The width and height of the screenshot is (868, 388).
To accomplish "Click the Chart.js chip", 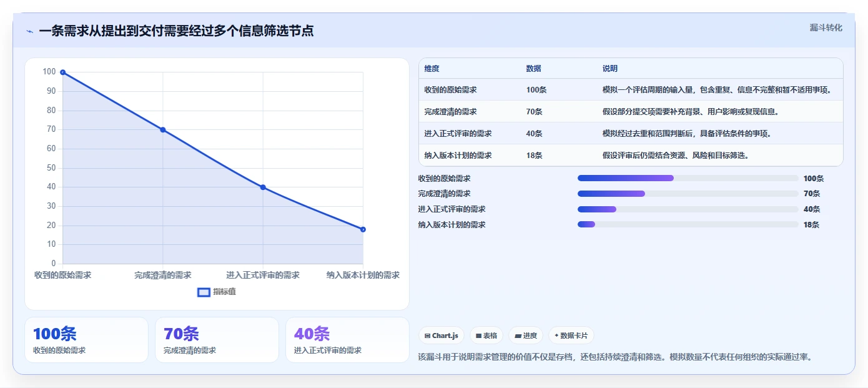I will point(441,336).
